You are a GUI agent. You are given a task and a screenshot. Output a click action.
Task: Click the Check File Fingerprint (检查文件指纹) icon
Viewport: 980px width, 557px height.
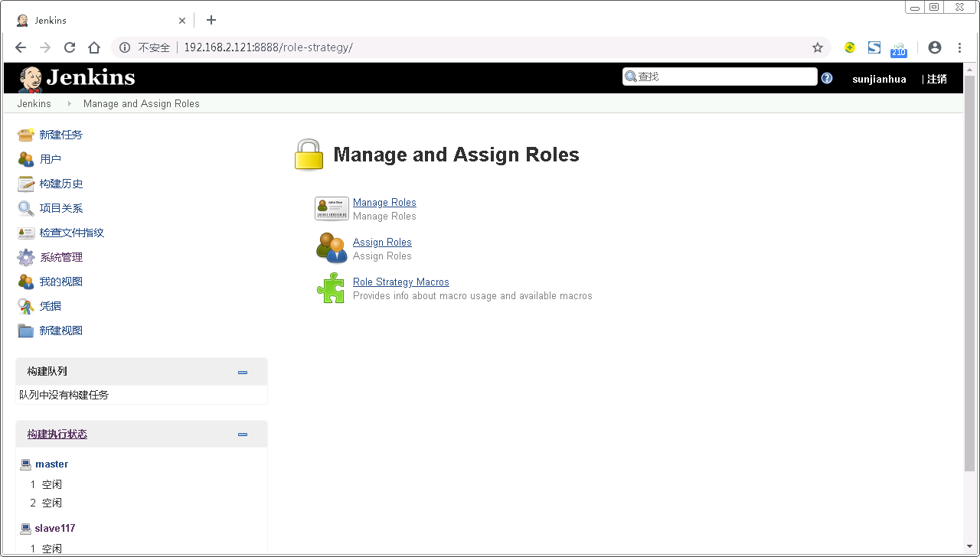(x=26, y=233)
